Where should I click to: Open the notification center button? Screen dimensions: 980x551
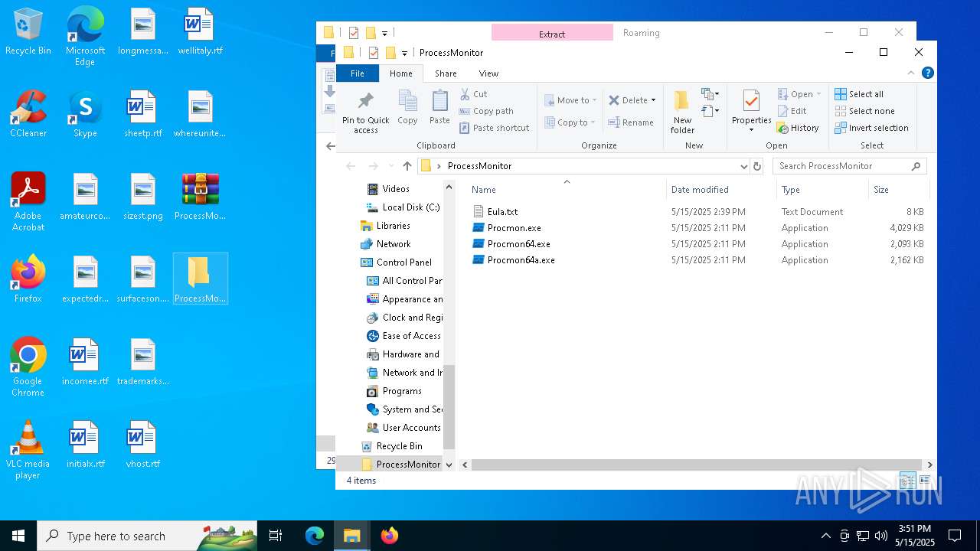(955, 536)
